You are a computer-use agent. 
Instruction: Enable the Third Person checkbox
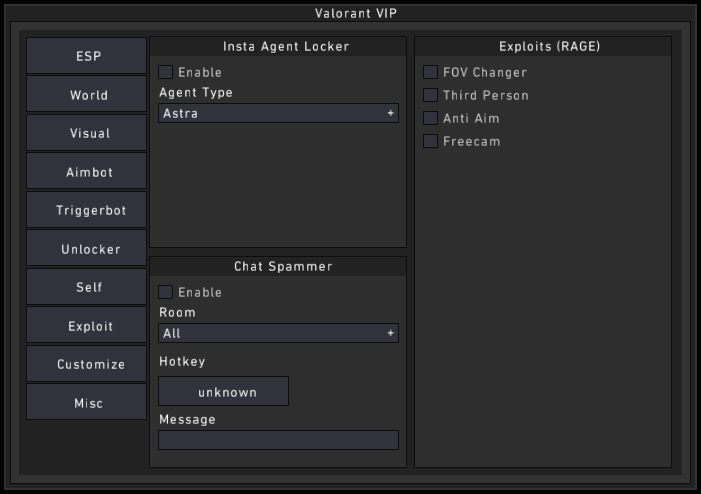click(x=431, y=95)
